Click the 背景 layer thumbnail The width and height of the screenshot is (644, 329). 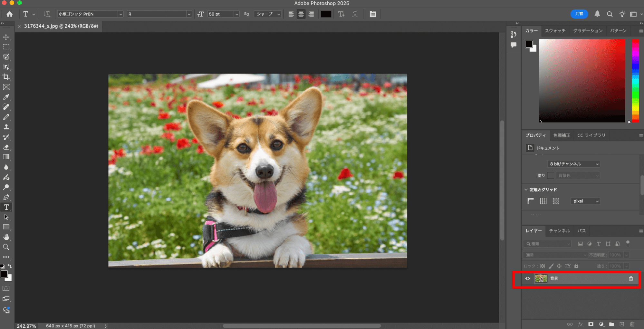541,278
